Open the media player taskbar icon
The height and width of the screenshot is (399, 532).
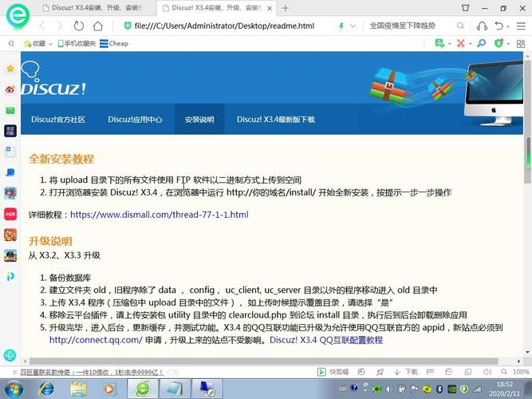[109, 389]
